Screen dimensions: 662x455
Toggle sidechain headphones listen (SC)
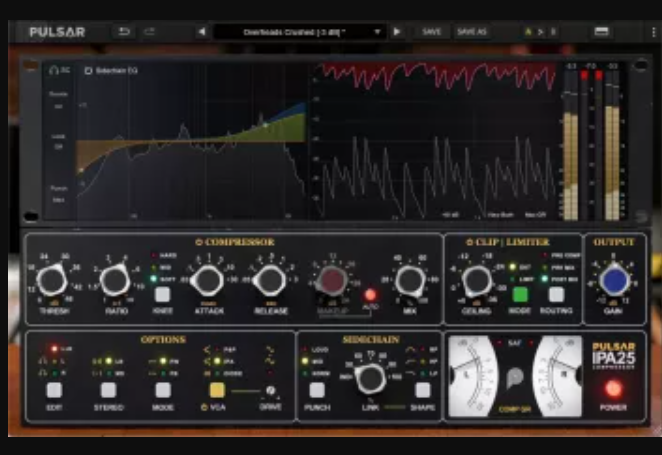point(60,70)
